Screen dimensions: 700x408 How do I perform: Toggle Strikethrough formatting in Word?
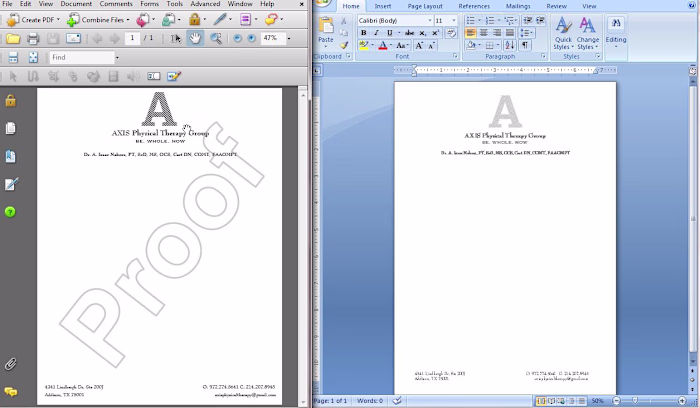[409, 33]
